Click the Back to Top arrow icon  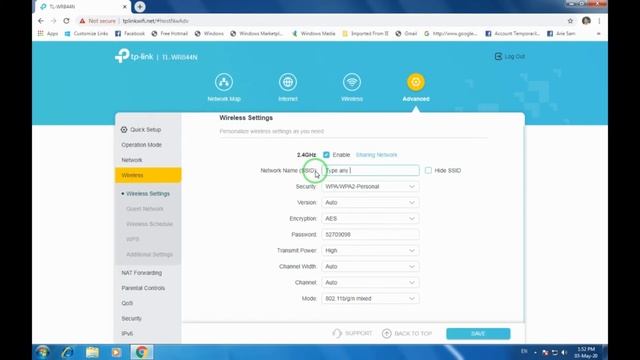coord(387,333)
